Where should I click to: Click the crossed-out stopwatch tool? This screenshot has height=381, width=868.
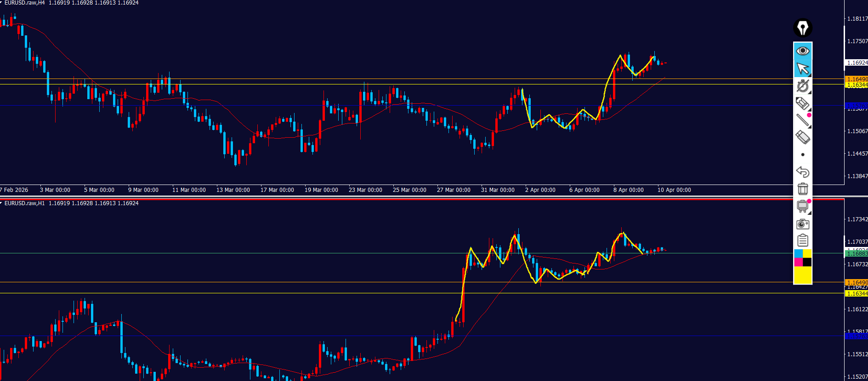pos(803,86)
